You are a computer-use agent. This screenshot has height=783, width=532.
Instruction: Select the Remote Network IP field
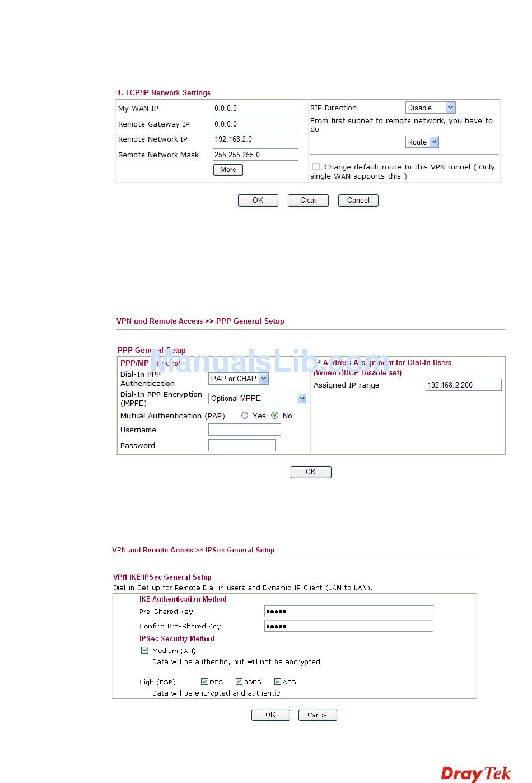[x=255, y=139]
